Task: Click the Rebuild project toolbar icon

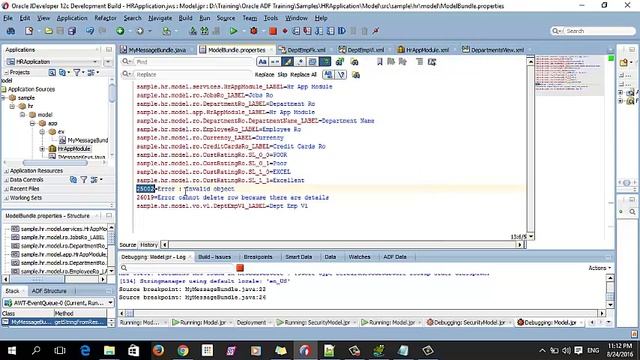Action: tap(204, 31)
